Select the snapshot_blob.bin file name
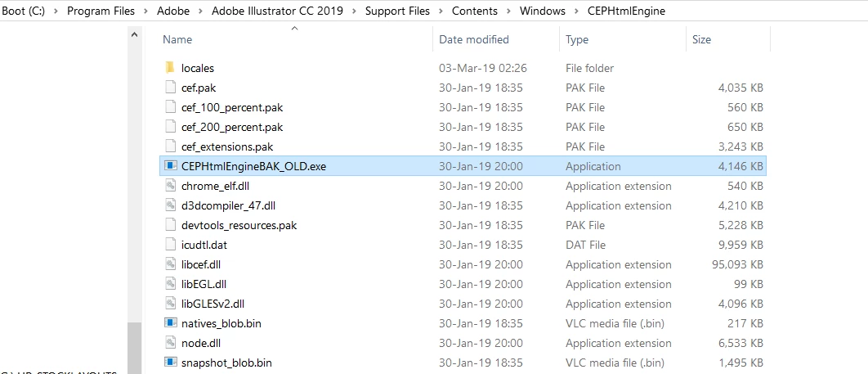 [x=226, y=363]
